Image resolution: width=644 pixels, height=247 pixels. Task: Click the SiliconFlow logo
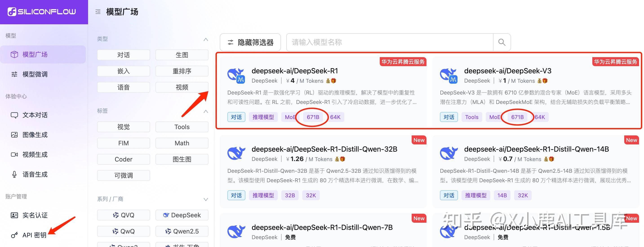pyautogui.click(x=42, y=11)
